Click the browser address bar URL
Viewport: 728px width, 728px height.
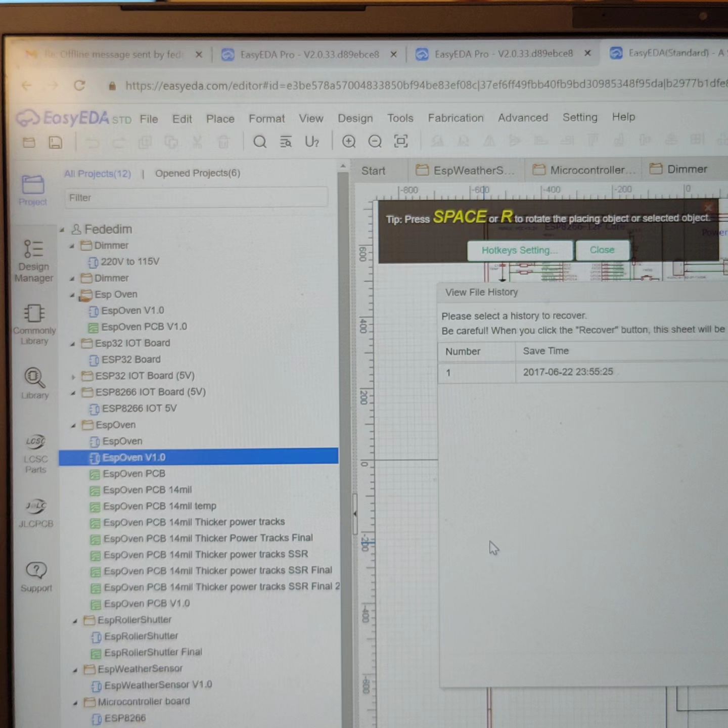[425, 84]
